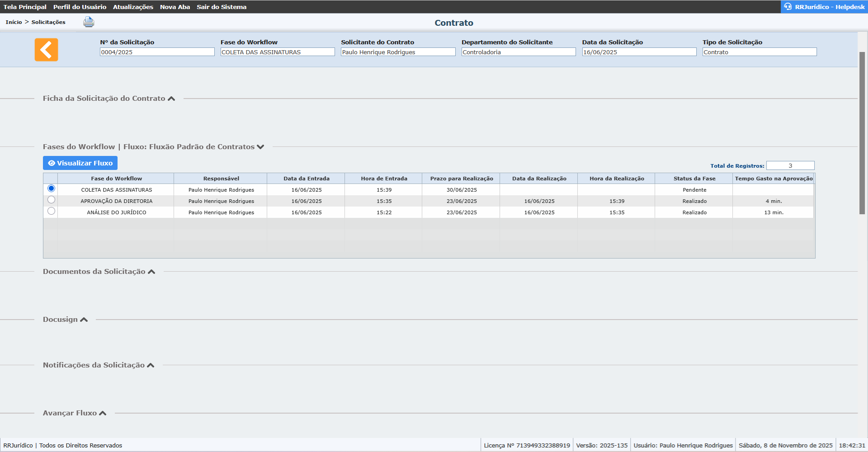The image size is (868, 452).
Task: Select the APROVAÇÃO DA DIRETORIA radio button
Action: tap(51, 200)
